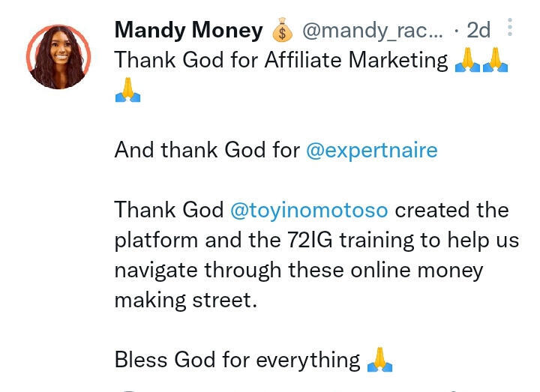Screen dimensions: 540x392
Task: Click the 'Thank God for Affiliate Marketing' text
Action: click(280, 60)
